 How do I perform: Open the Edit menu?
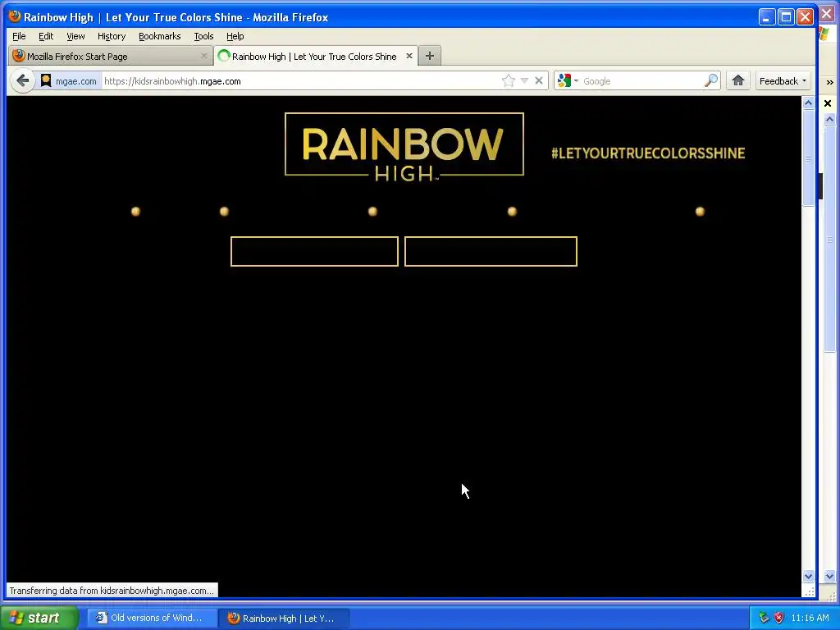point(46,36)
